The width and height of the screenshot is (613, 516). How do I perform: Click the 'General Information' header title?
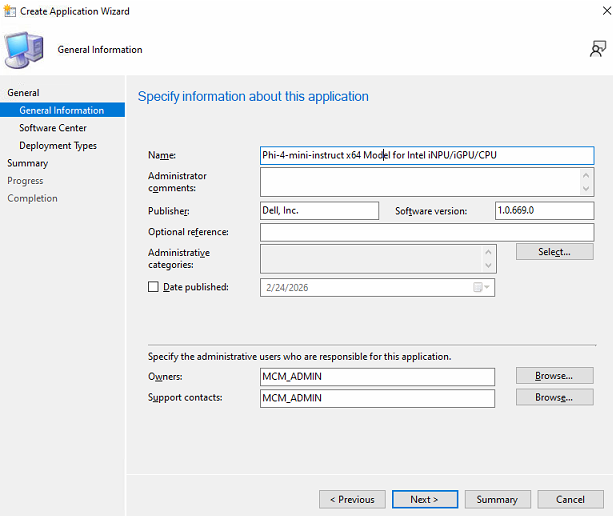pos(100,50)
